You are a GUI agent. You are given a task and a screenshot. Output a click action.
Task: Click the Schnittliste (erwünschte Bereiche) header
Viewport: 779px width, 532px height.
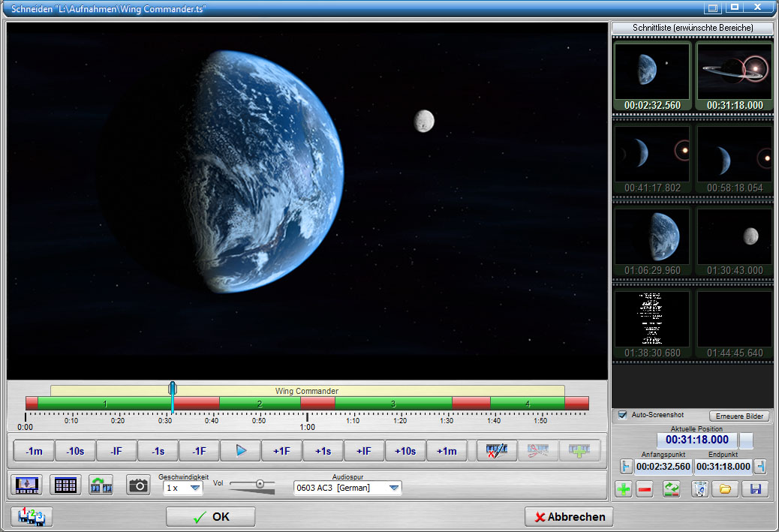coord(693,28)
